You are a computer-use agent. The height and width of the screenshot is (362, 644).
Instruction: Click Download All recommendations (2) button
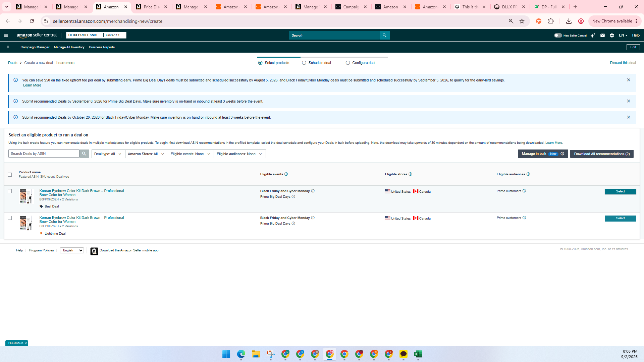602,154
